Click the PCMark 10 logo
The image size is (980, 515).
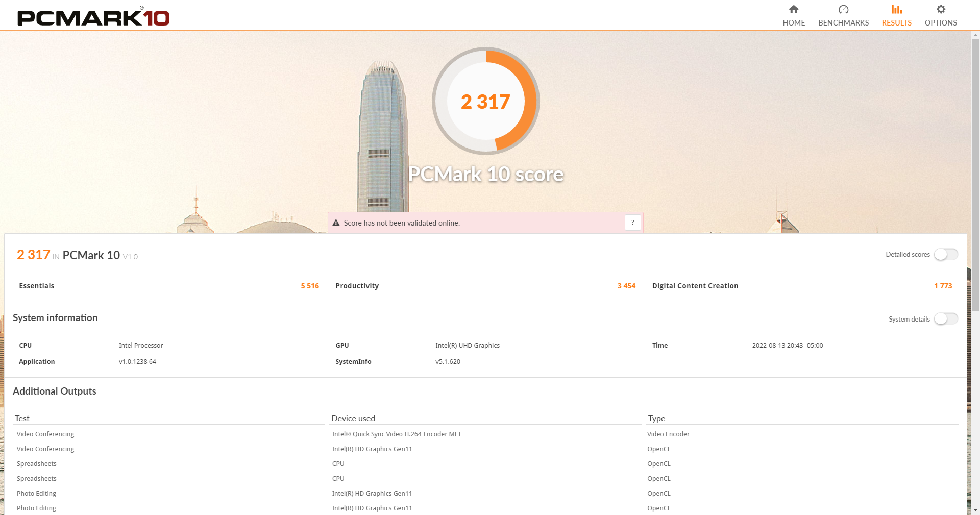[93, 17]
